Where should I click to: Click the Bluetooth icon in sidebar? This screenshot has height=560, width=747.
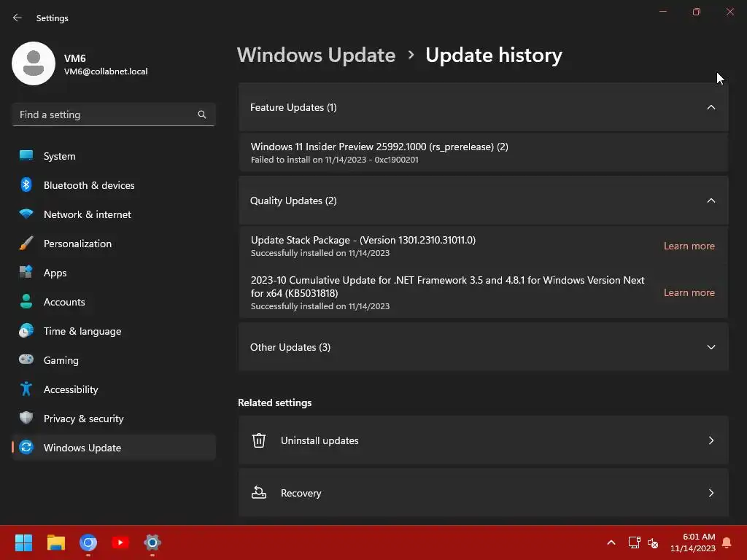[x=26, y=184]
